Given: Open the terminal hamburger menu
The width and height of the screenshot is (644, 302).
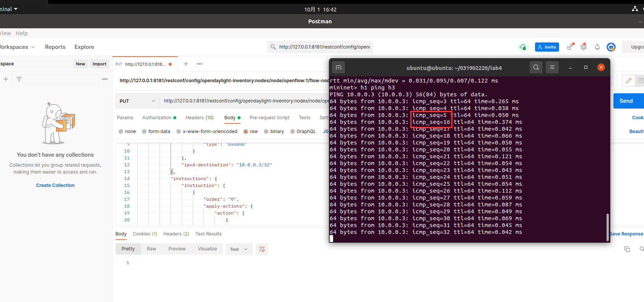Looking at the screenshot, I should click(x=552, y=68).
